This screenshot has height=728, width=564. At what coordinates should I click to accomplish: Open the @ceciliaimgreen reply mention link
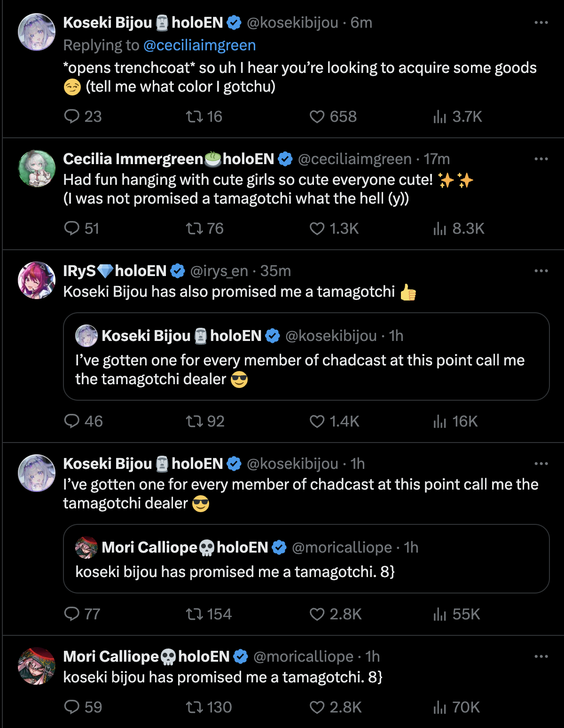tap(199, 45)
